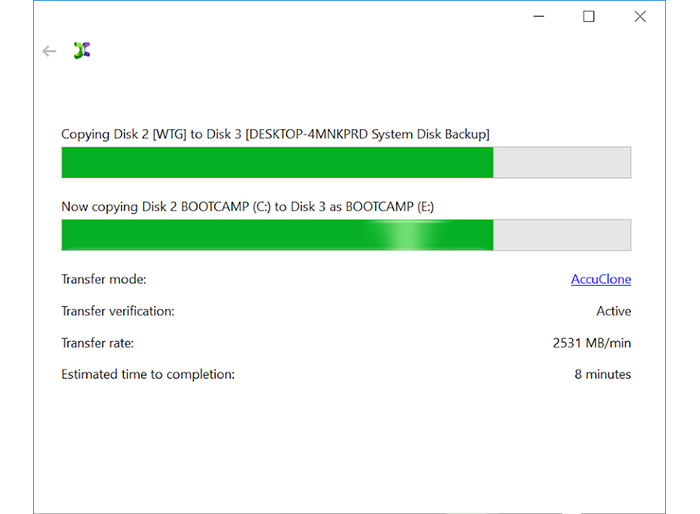Screen dimensions: 700x514
Task: Minimize the disk copy window
Action: 537,17
